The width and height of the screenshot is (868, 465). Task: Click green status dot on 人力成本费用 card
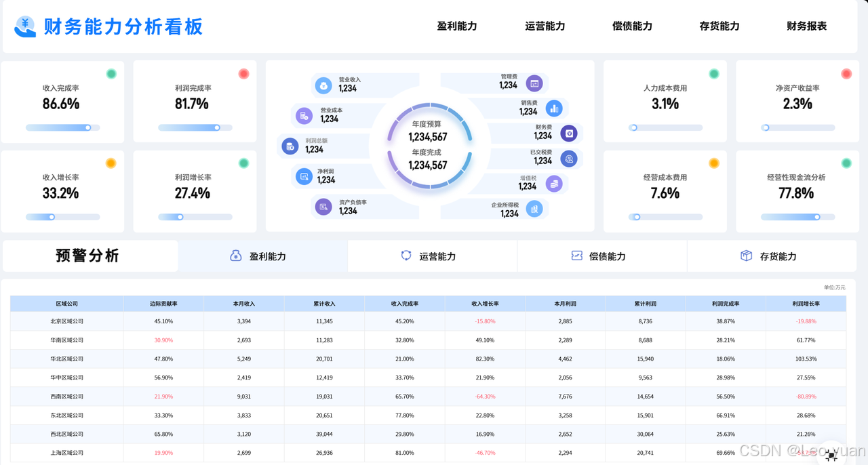tap(714, 74)
